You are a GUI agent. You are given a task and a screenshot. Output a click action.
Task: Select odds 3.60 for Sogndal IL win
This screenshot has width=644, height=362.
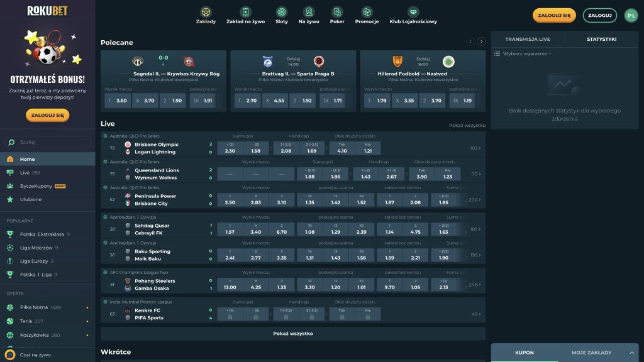pos(118,101)
